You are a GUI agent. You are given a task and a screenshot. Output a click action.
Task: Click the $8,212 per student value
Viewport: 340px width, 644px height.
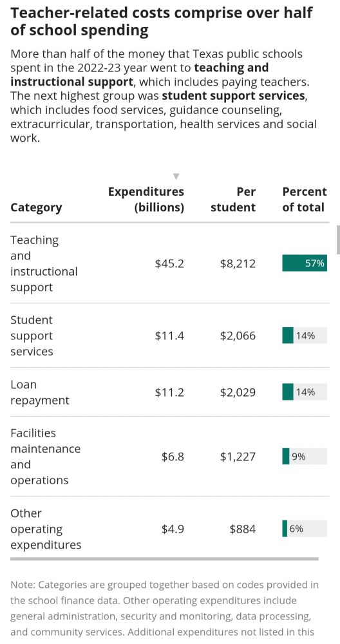point(238,263)
